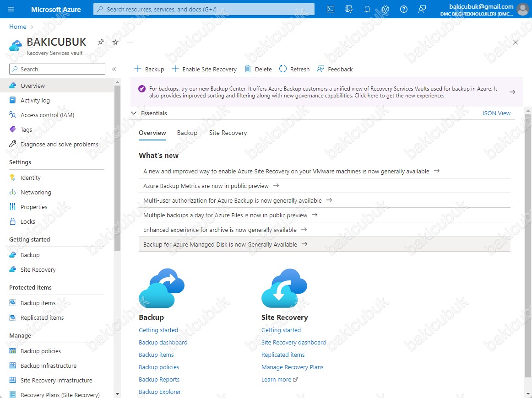
Task: Collapse the Essentials section
Action: pos(134,113)
